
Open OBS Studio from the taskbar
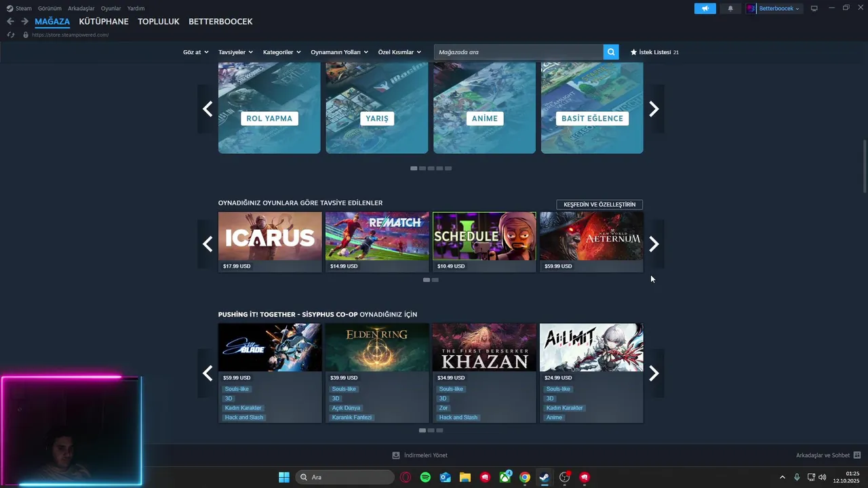click(x=564, y=477)
